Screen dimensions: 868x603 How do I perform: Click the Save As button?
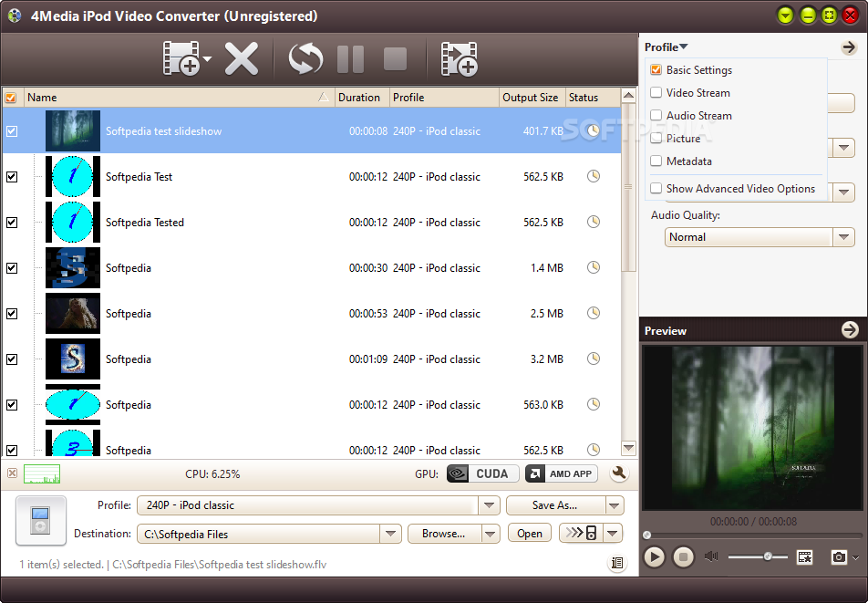click(x=555, y=505)
